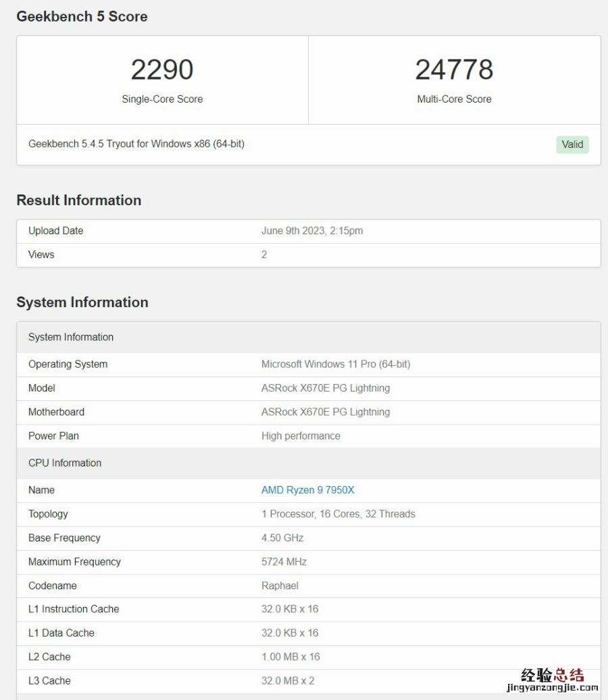Click the Upload Date label

[56, 231]
